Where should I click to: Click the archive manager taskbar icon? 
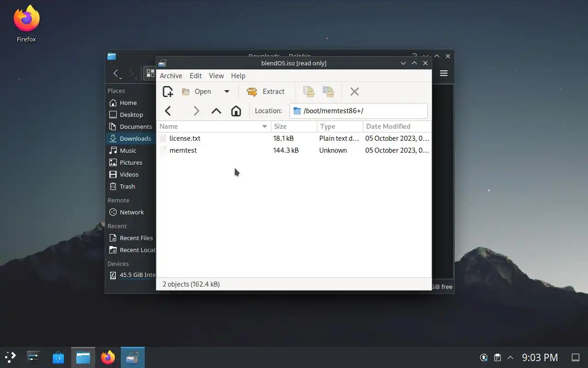click(133, 357)
